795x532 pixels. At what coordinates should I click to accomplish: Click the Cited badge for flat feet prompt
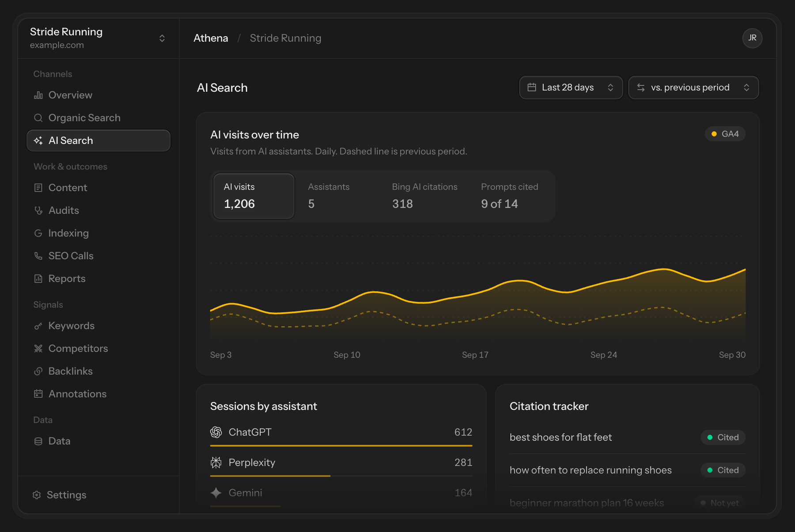point(723,438)
